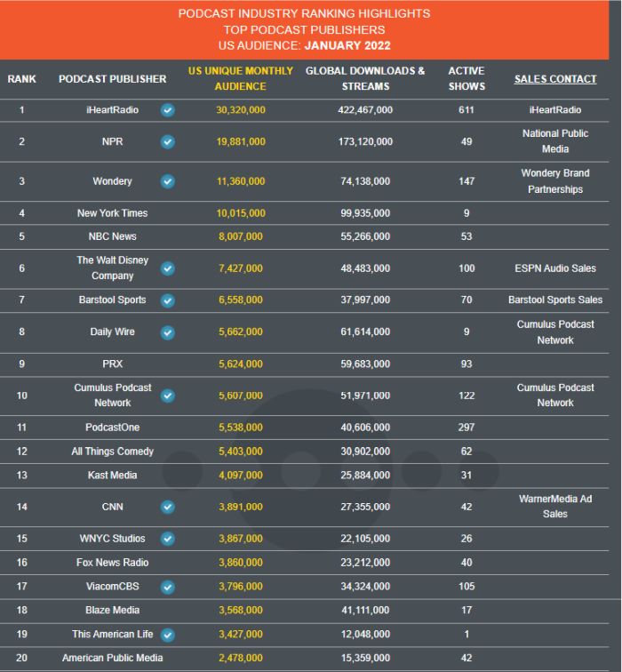Click the verified badge next to Daily Wire
The image size is (622, 672).
coord(167,332)
